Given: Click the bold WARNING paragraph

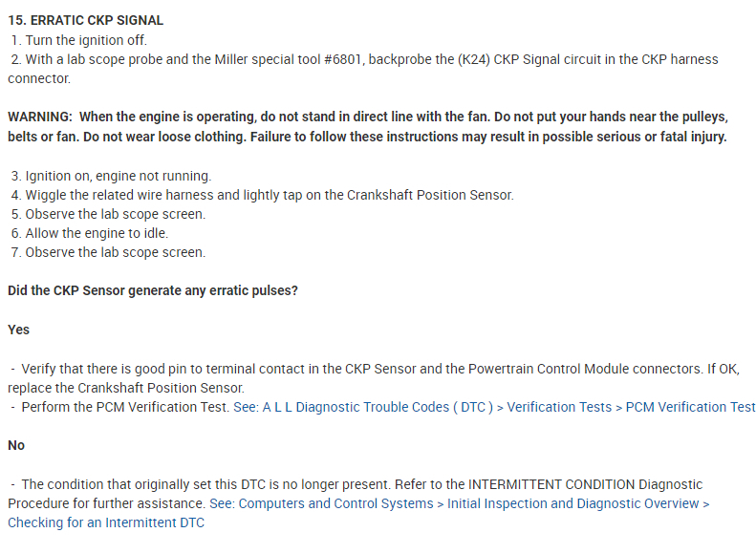Looking at the screenshot, I should coord(367,127).
